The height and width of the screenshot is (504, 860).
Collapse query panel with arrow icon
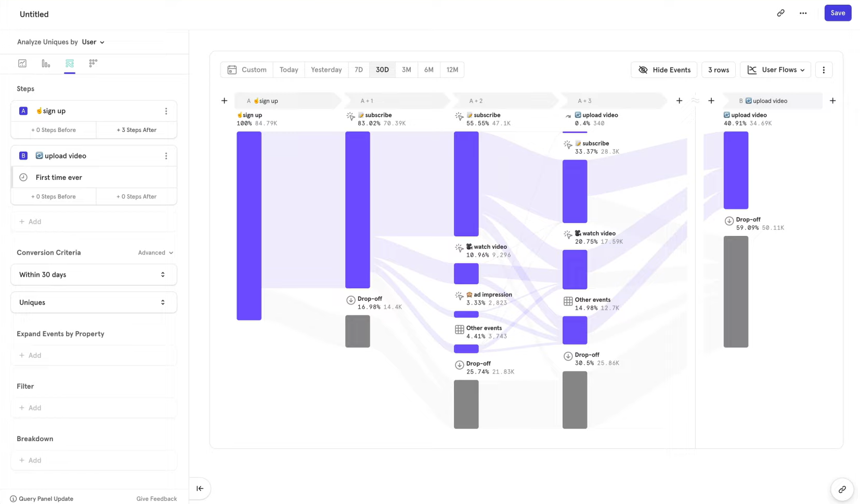pos(200,488)
